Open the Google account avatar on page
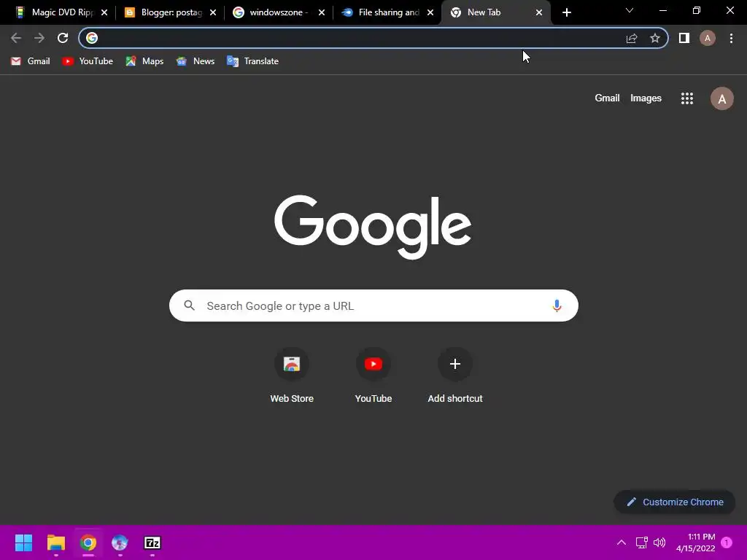This screenshot has height=560, width=747. point(722,98)
